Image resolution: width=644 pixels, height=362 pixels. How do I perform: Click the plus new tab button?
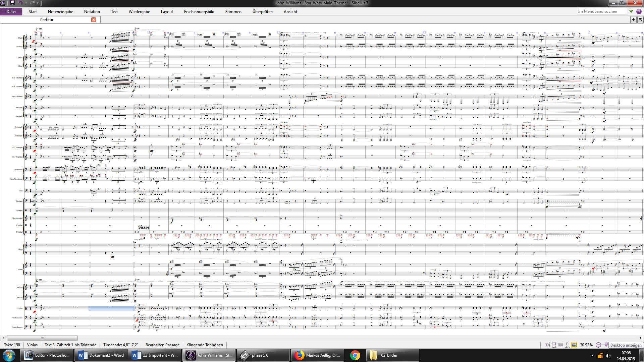pyautogui.click(x=633, y=19)
